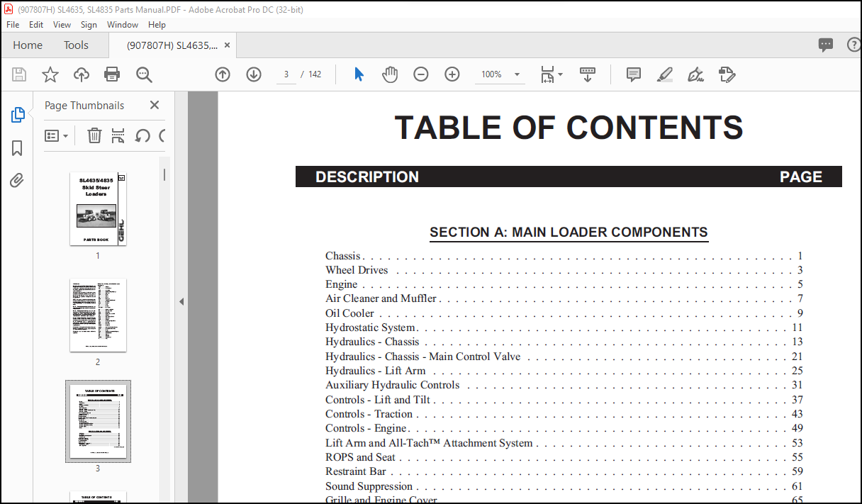Open the Help menu

coord(157,24)
